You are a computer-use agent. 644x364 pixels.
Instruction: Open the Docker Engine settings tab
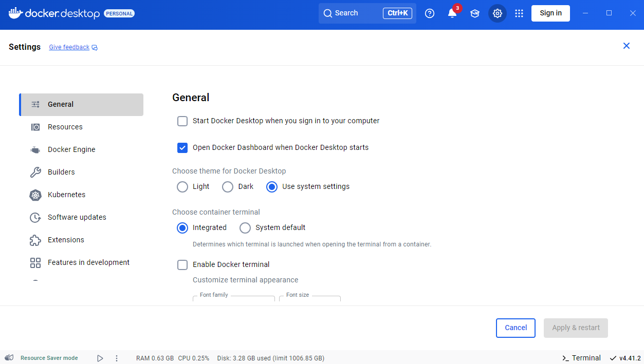(x=71, y=149)
